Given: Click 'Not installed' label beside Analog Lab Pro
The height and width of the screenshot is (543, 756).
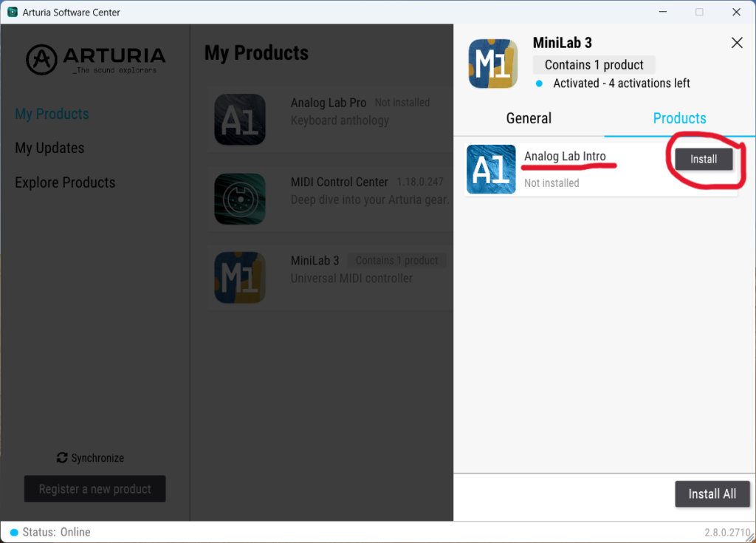Looking at the screenshot, I should click(402, 103).
